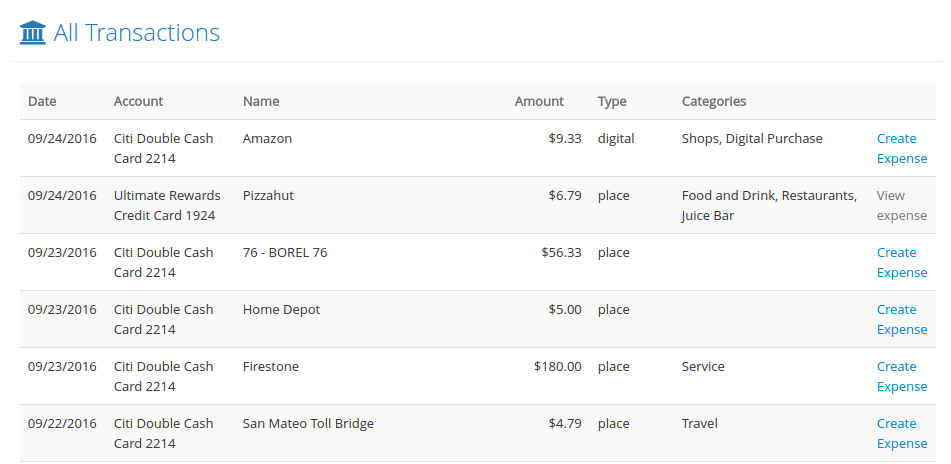
Task: Select the Pizzahut transaction name
Action: coord(268,195)
